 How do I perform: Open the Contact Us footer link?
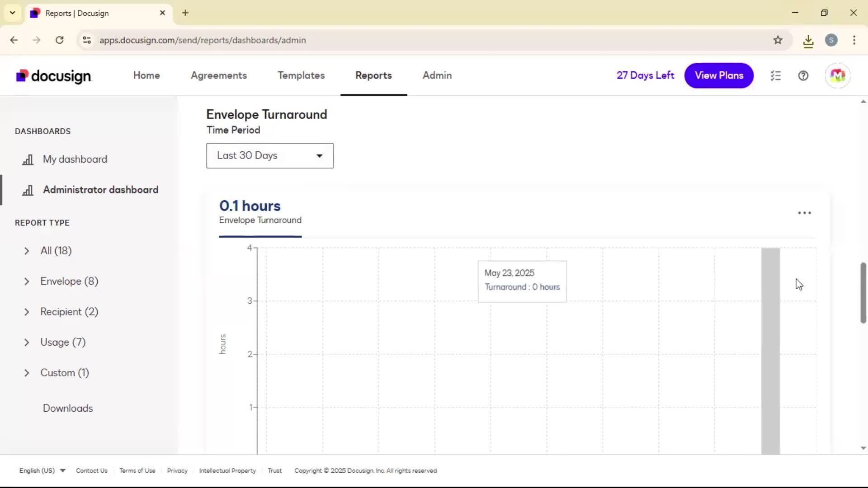[x=92, y=471]
